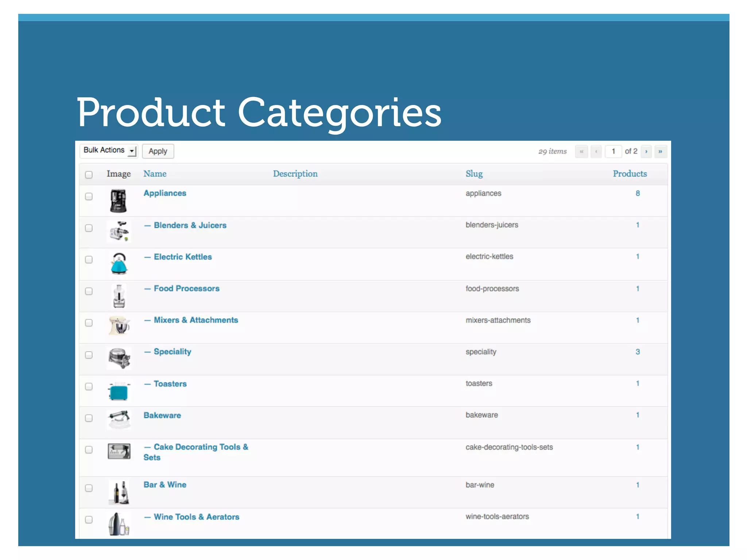The image size is (747, 560).
Task: Check the Appliances row checkbox
Action: tap(89, 197)
